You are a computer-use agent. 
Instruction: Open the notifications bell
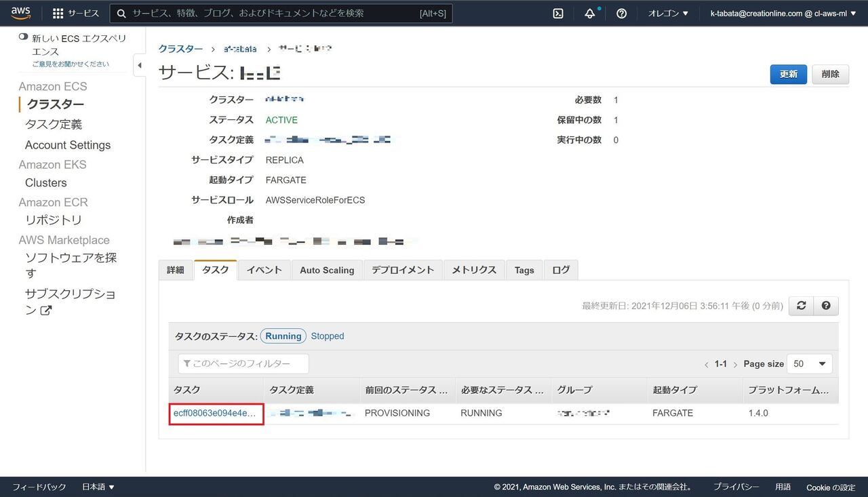coord(590,14)
